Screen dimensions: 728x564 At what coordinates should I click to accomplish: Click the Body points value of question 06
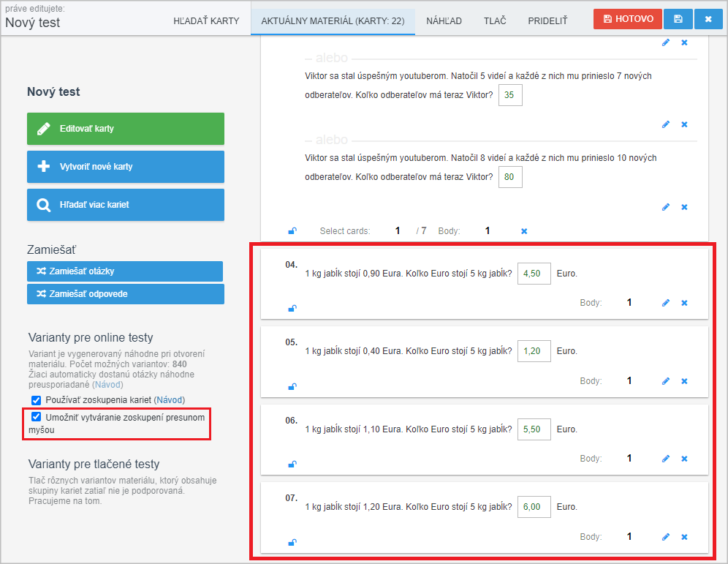(x=629, y=458)
